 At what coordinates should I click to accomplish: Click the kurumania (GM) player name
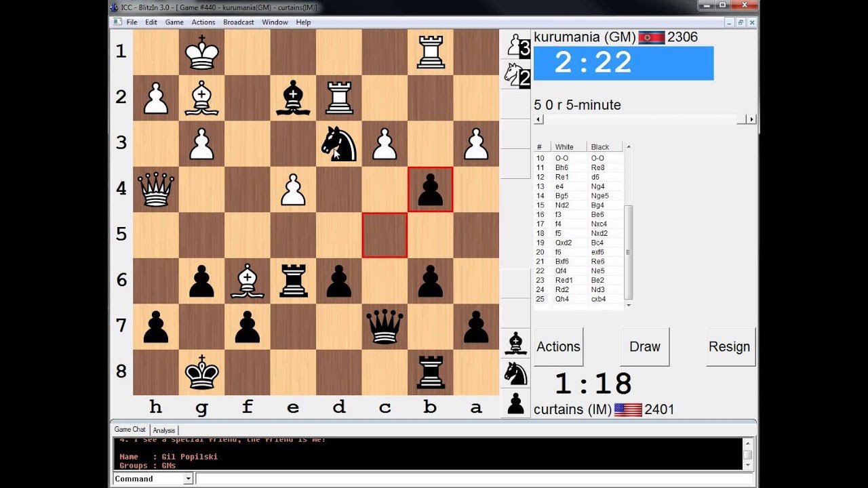point(585,37)
